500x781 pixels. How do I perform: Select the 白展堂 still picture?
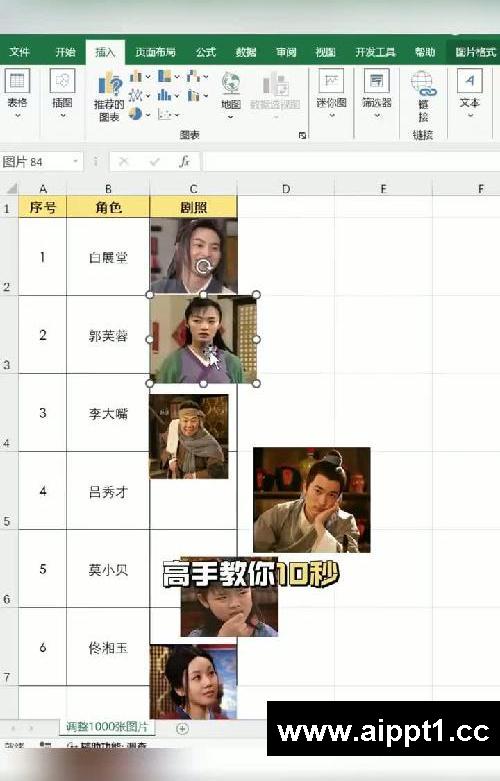click(x=194, y=256)
